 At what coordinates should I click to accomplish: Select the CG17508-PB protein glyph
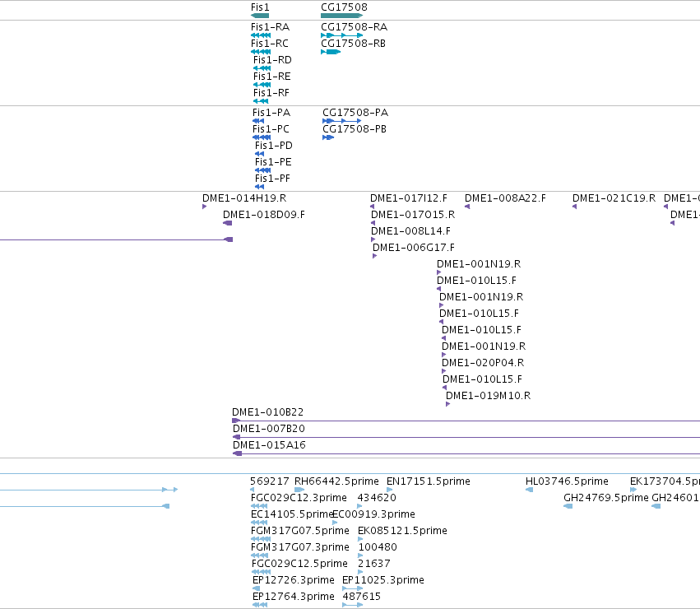point(328,137)
